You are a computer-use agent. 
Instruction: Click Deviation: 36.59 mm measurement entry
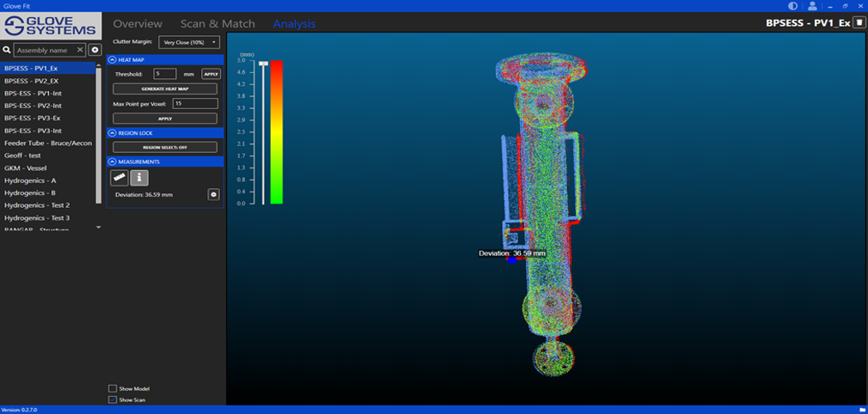143,194
